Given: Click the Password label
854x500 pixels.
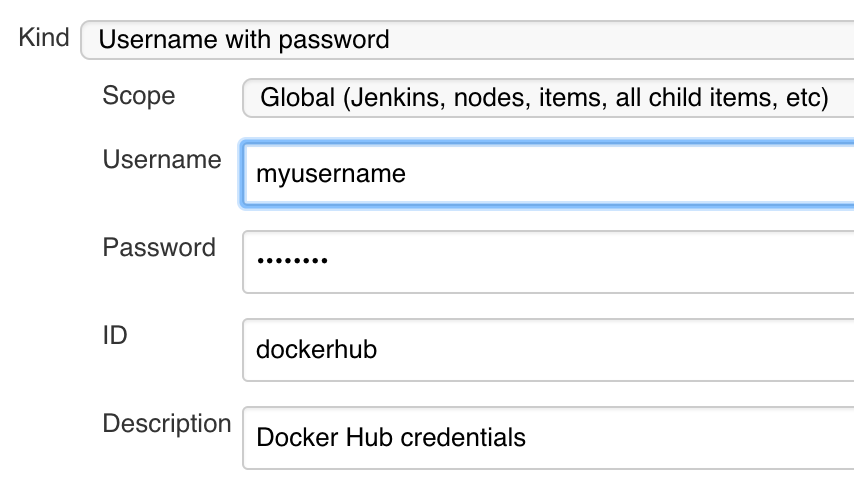Looking at the screenshot, I should [x=159, y=247].
